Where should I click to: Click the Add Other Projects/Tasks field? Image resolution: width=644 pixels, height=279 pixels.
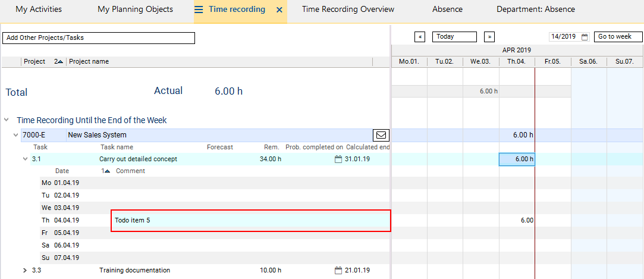point(99,37)
